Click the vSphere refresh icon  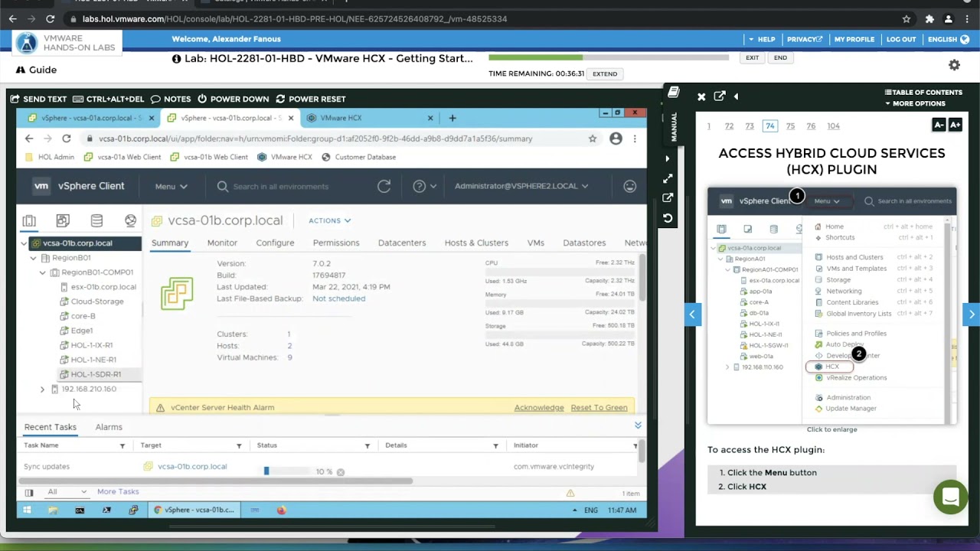[384, 186]
